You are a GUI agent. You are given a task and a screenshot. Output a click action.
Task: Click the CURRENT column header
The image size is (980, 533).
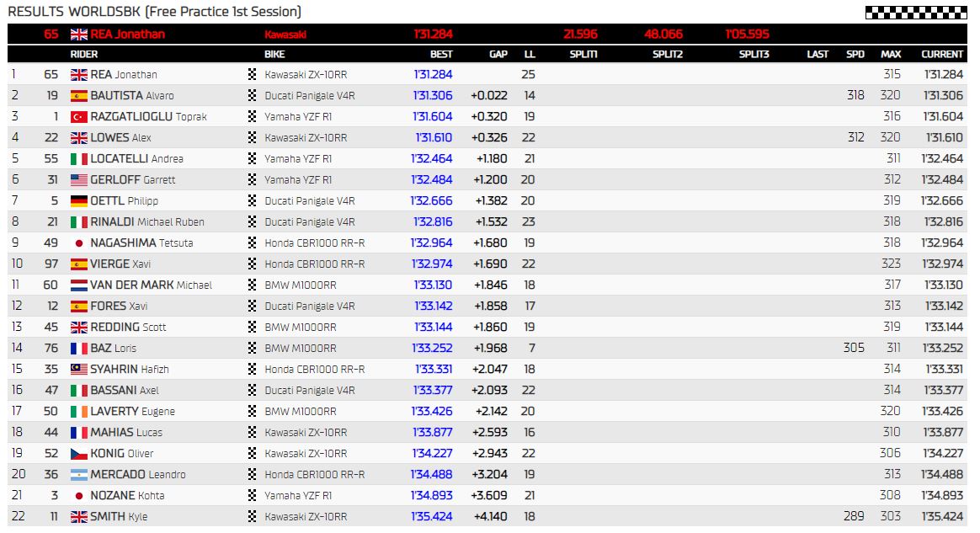942,55
